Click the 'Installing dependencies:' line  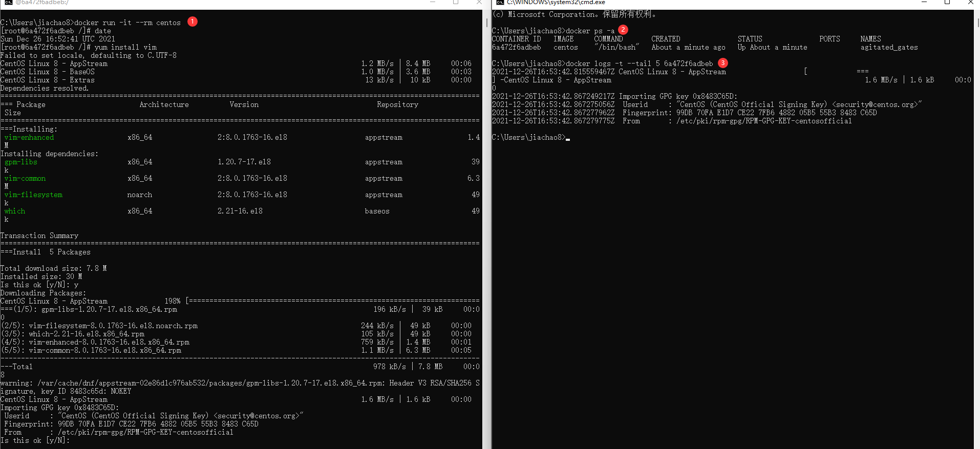pyautogui.click(x=50, y=154)
